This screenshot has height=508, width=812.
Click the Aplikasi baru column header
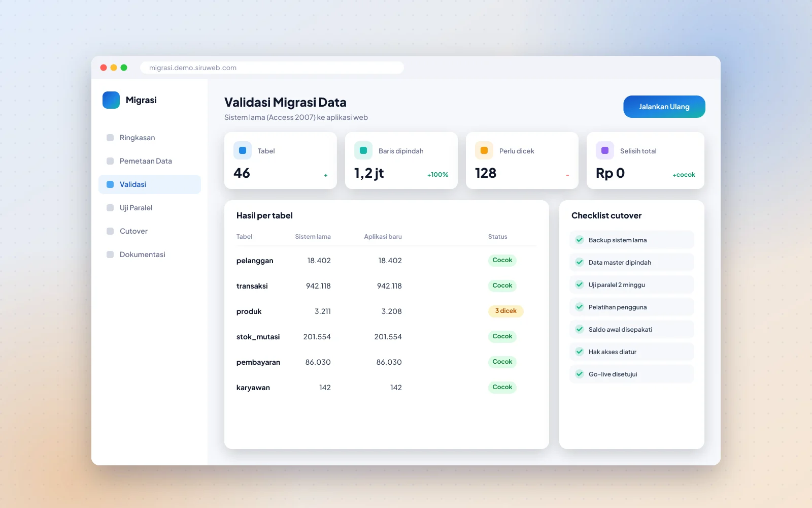383,237
